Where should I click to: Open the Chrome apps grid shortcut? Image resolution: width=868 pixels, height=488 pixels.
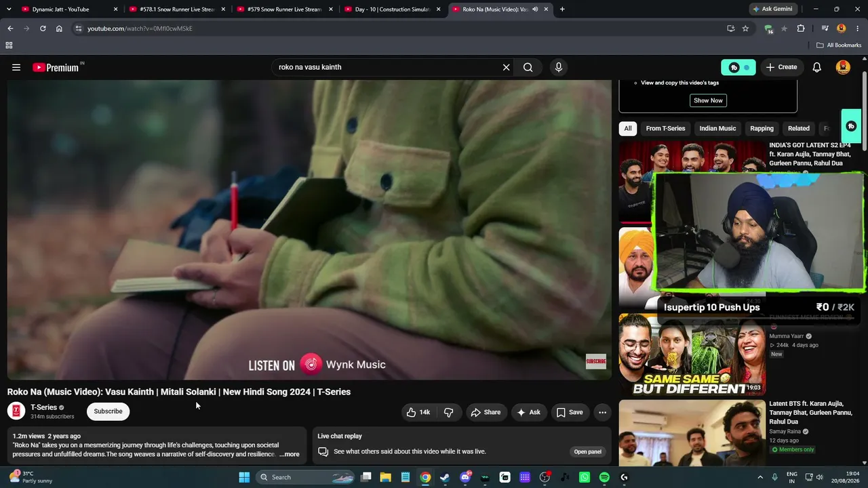coord(9,45)
